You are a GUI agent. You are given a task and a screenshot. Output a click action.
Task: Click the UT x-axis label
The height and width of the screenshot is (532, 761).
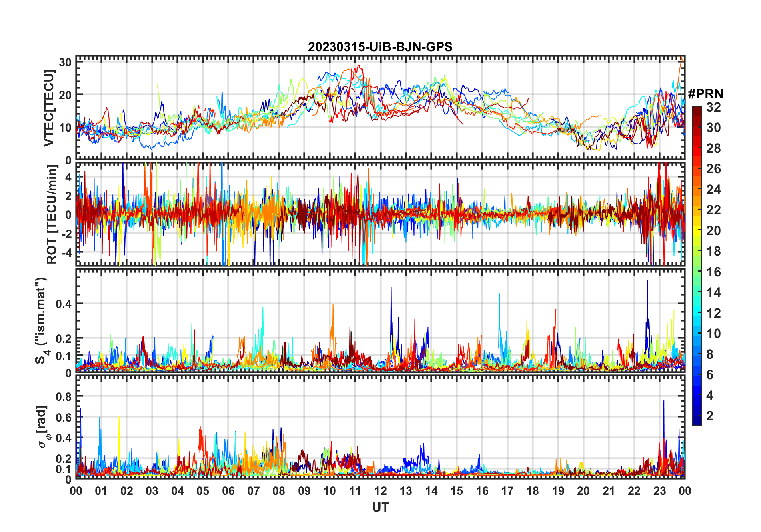380,508
